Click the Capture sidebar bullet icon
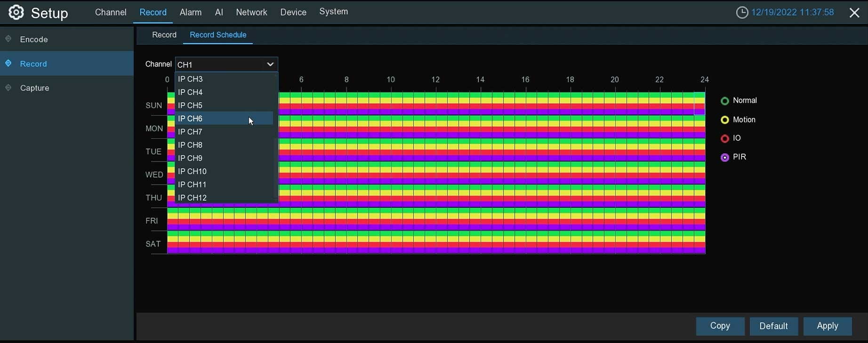This screenshot has width=868, height=343. coord(8,88)
